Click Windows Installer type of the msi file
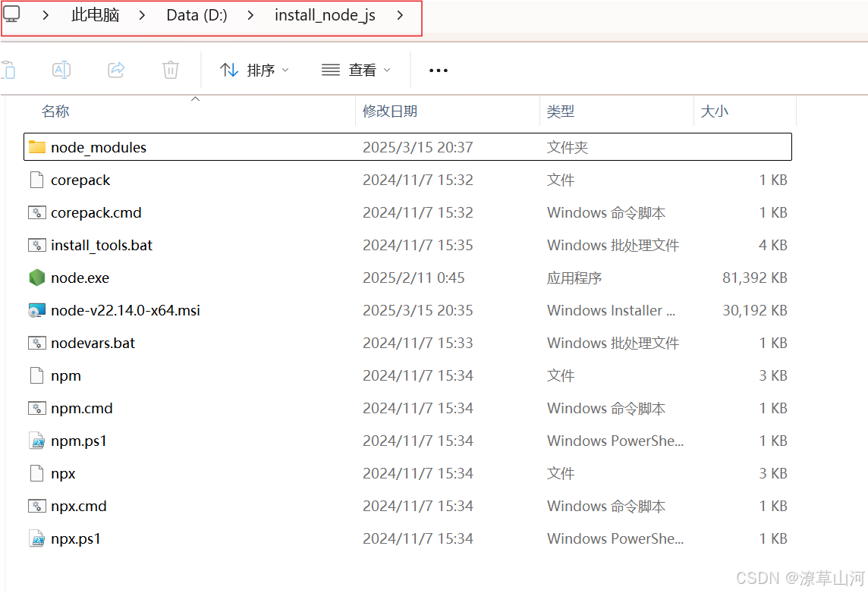 (x=611, y=311)
